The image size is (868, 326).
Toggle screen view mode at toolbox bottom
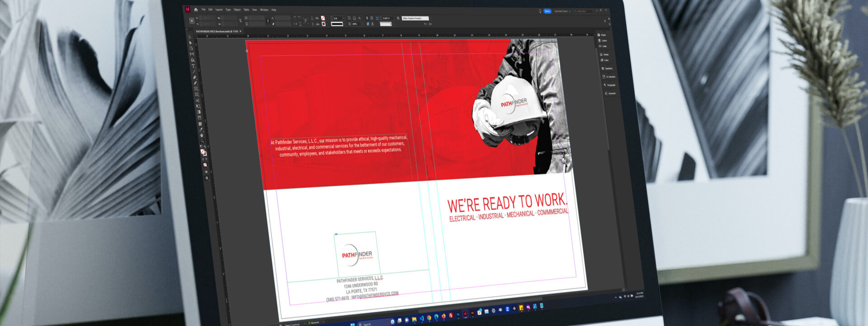[207, 178]
